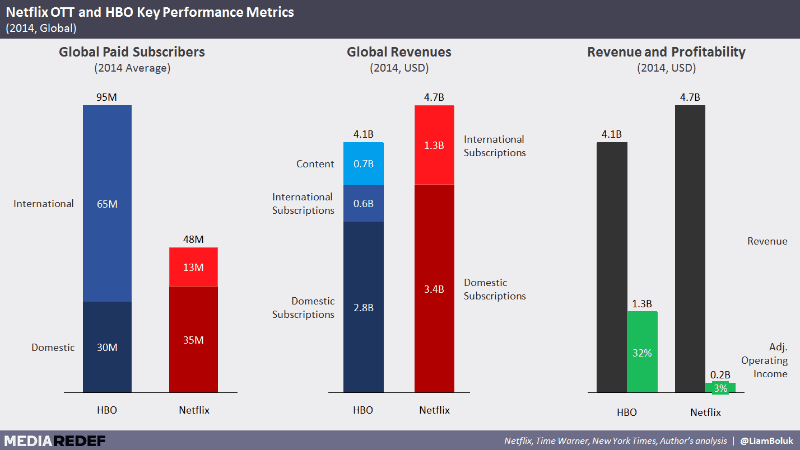Click the 'International' label in subscribers chart
Screen dimensions: 800x450
click(x=43, y=204)
